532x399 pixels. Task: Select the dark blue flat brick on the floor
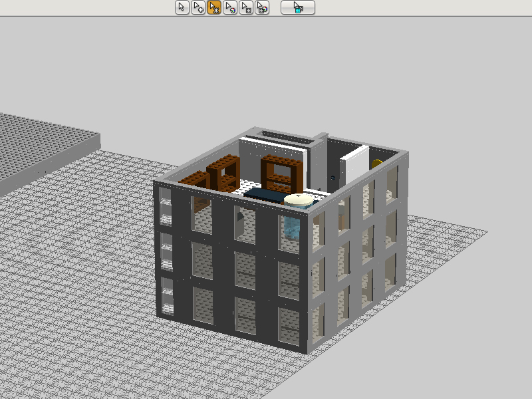point(264,196)
